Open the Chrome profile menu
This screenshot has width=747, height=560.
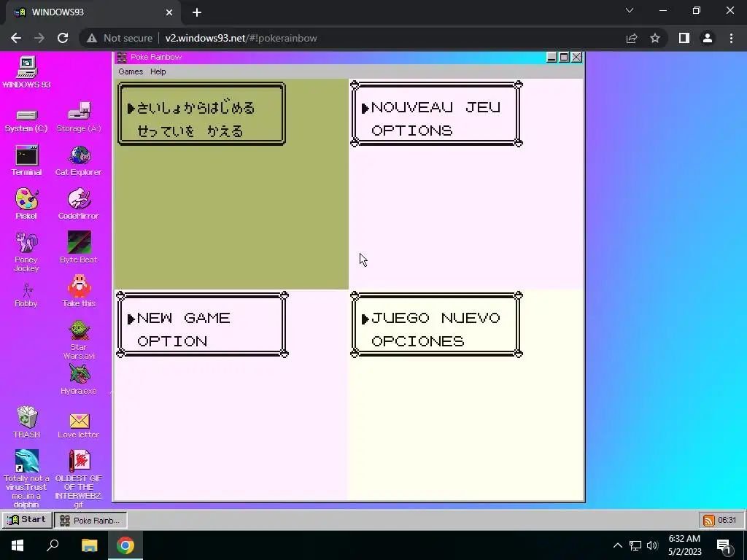point(708,38)
